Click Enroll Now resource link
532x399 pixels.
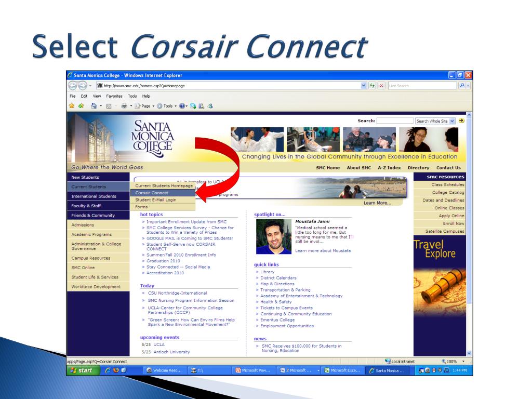point(454,223)
